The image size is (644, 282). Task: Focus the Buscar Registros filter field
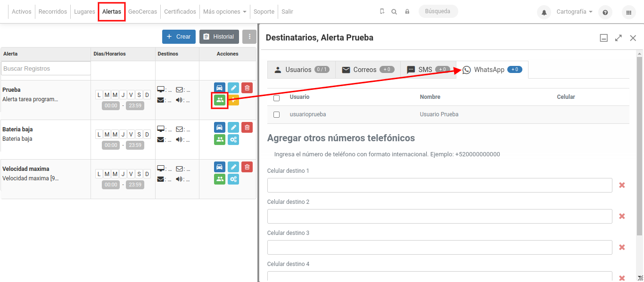(x=46, y=68)
